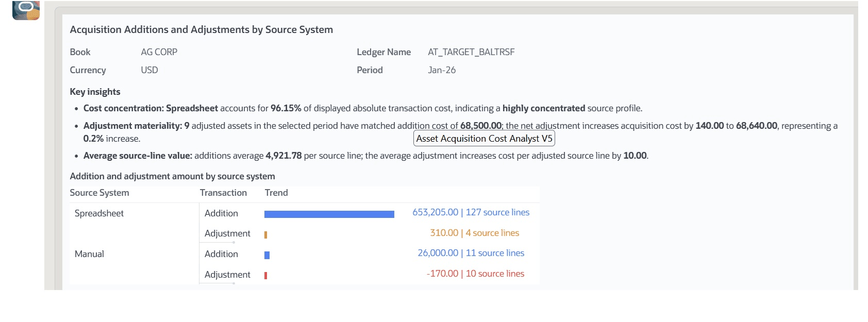Open the 653,205.00 | 127 source lines link
The height and width of the screenshot is (322, 868).
click(x=471, y=212)
